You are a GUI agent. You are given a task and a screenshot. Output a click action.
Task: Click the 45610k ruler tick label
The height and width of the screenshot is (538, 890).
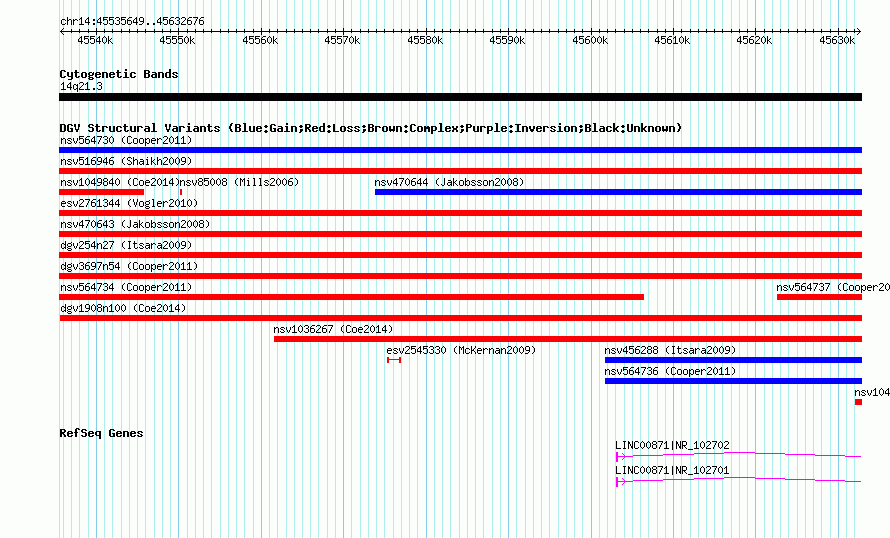click(x=672, y=40)
